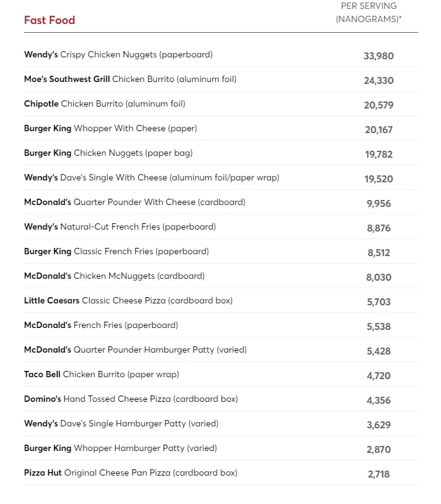Click the 3,629 value for Wendy's patty

tap(379, 425)
